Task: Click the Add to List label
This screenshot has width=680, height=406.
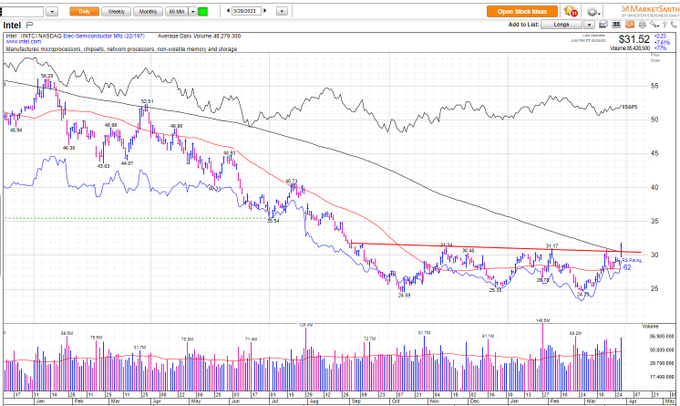Action: point(523,25)
